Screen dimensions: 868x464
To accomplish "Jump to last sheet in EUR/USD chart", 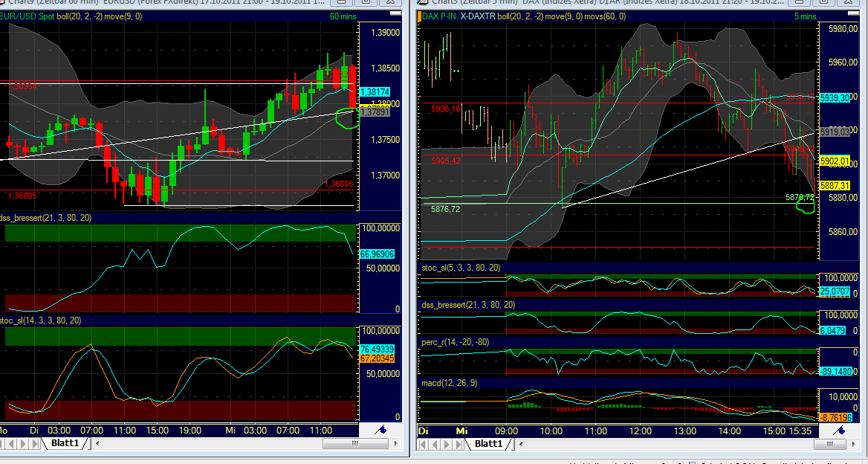I will (x=34, y=444).
